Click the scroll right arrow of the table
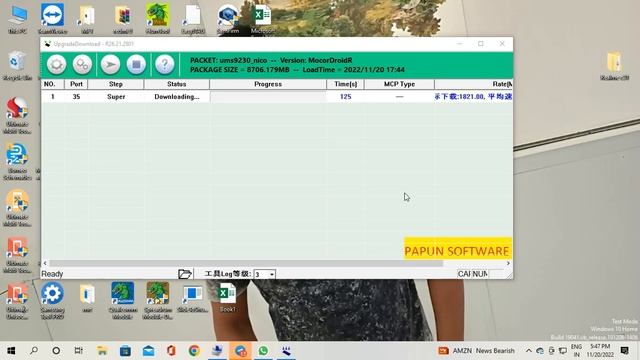Viewport: 640px width, 360px height. pos(508,263)
